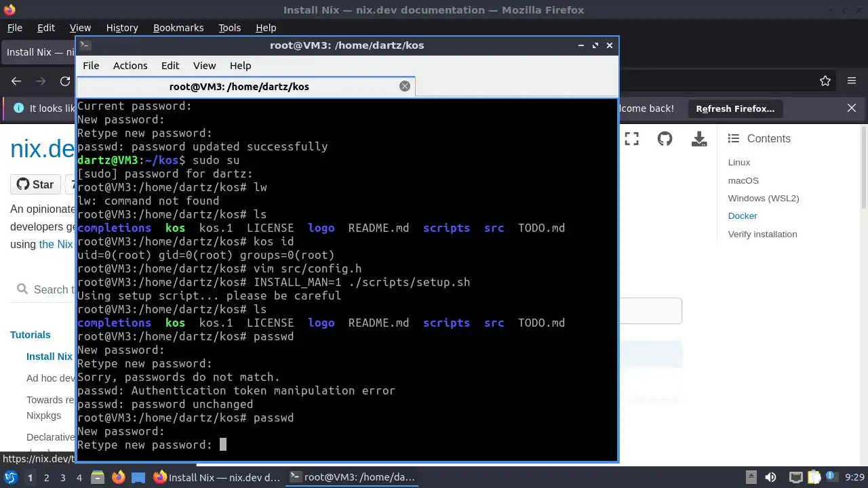Screen dimensions: 868x488
Task: Open Firefox History menu
Action: point(122,28)
